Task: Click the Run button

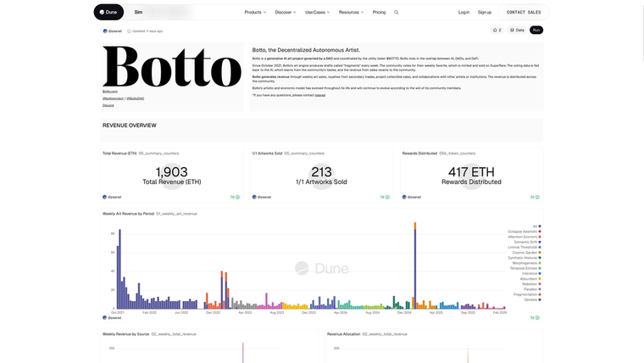Action: coord(536,30)
